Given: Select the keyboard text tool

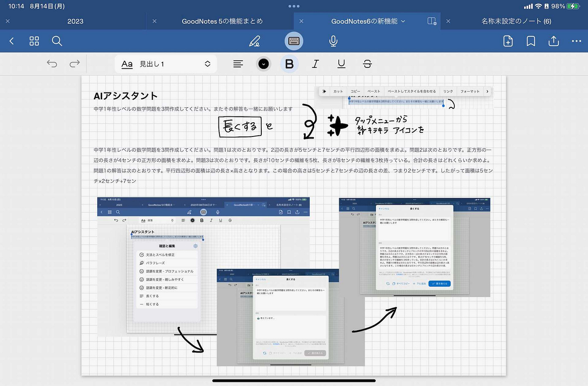Looking at the screenshot, I should pyautogui.click(x=294, y=41).
